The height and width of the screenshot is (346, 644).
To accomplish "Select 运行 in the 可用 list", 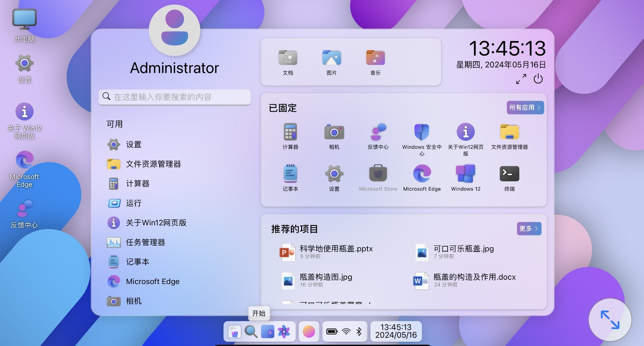I will (x=175, y=203).
